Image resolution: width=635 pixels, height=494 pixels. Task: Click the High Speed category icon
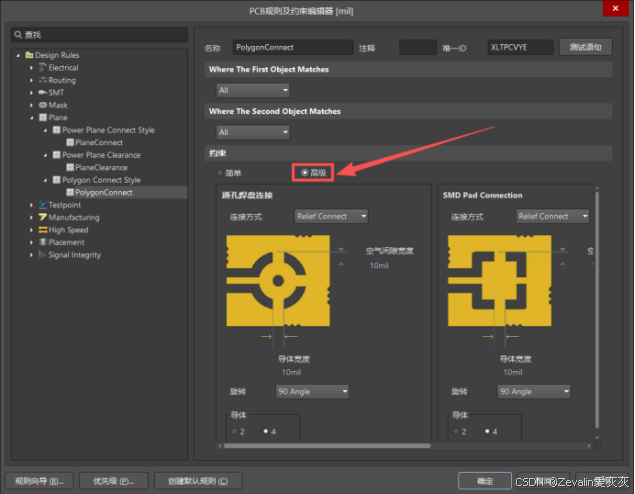(43, 230)
